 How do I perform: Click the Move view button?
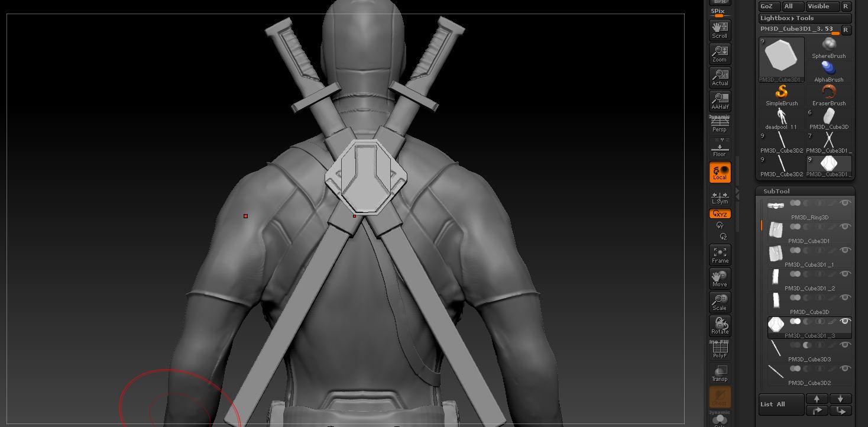(720, 279)
